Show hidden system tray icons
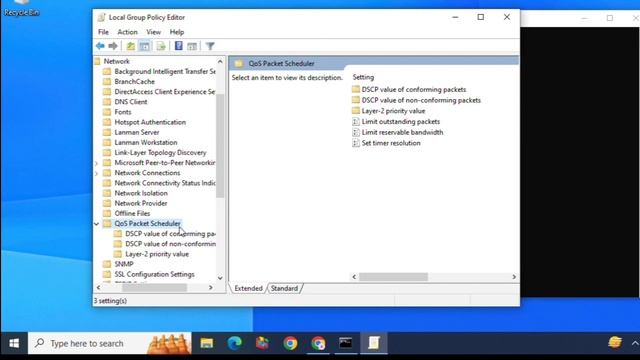Screen dimensions: 640x360 (635, 343)
